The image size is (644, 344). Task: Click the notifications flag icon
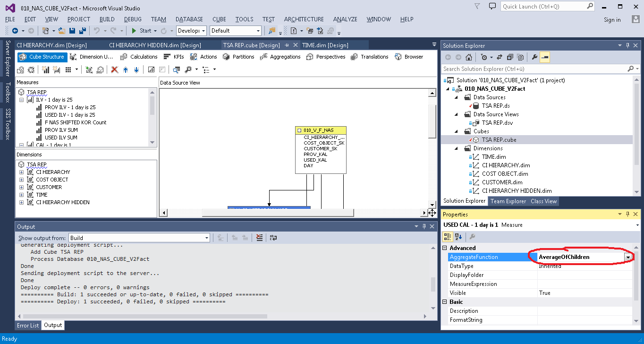click(477, 6)
